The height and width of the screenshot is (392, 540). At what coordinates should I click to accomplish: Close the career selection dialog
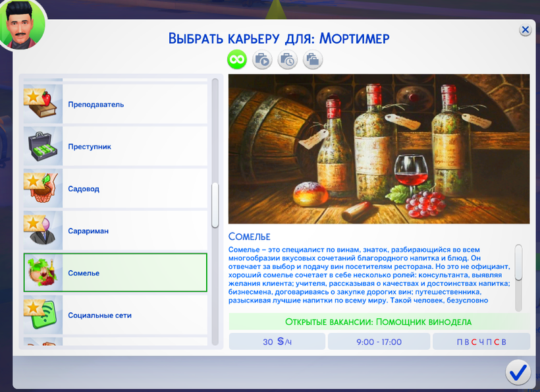tap(526, 30)
